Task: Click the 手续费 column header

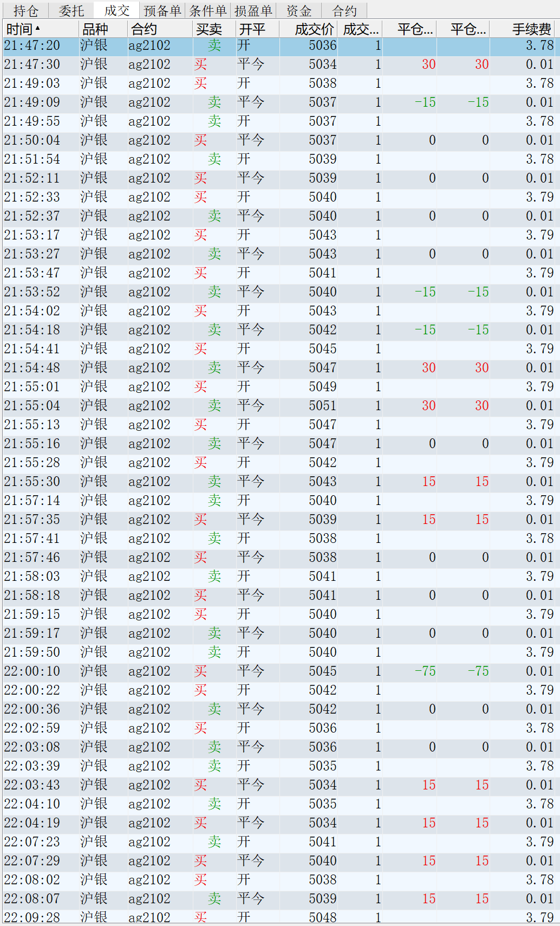Action: click(522, 29)
